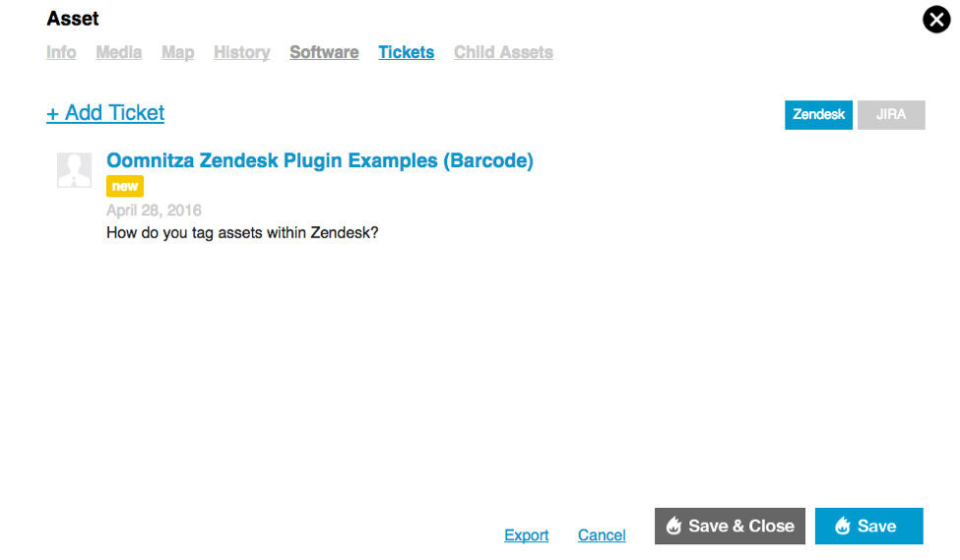This screenshot has width=960, height=560.
Task: Click the Export link
Action: (x=526, y=535)
